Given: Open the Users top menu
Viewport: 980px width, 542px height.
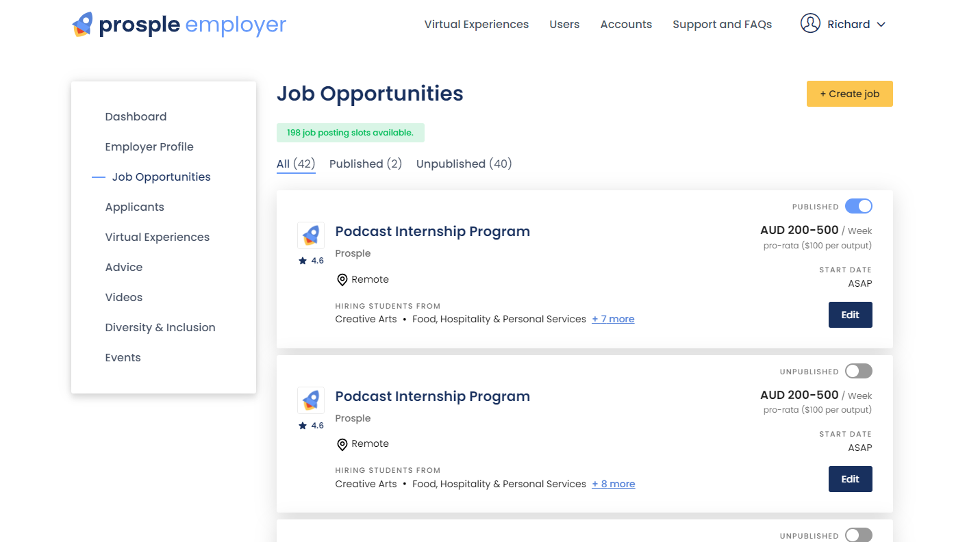Looking at the screenshot, I should [x=564, y=25].
